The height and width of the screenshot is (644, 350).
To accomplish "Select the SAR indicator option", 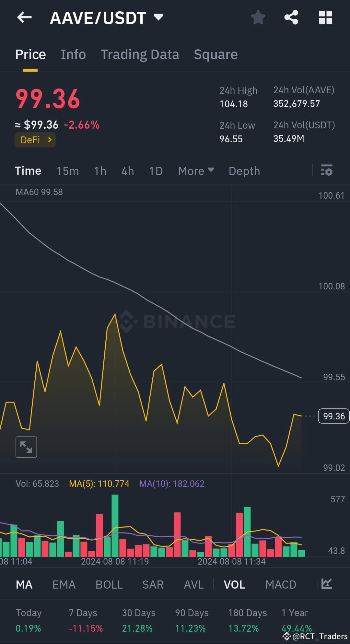I will 152,585.
